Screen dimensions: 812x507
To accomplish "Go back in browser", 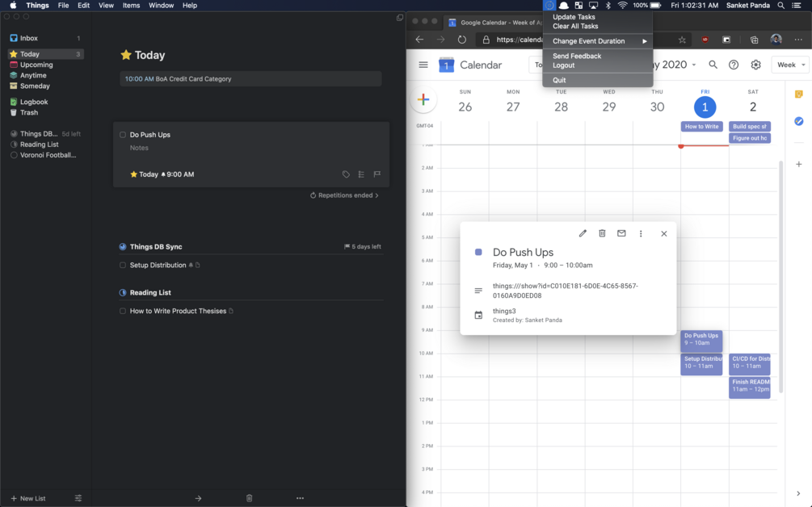I will (x=420, y=40).
